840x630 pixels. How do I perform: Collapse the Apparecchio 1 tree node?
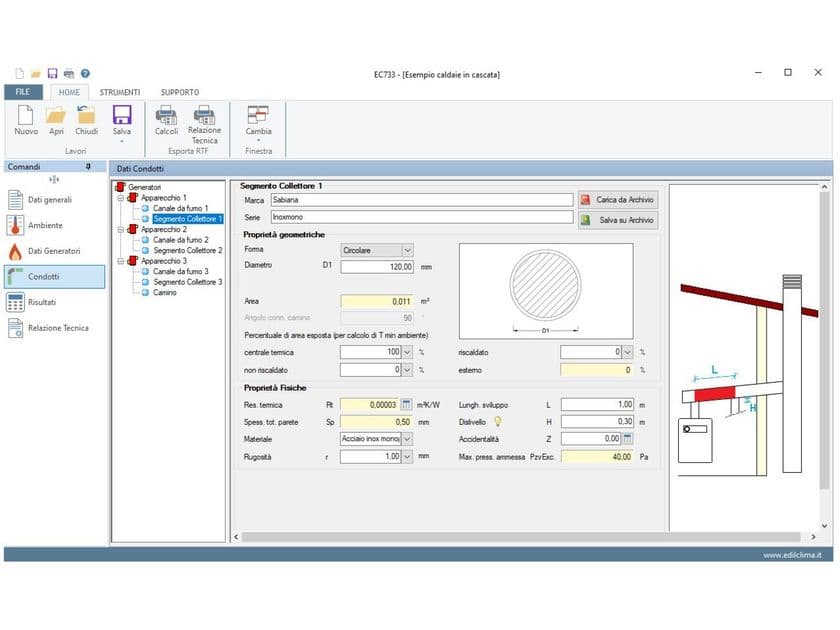(121, 198)
